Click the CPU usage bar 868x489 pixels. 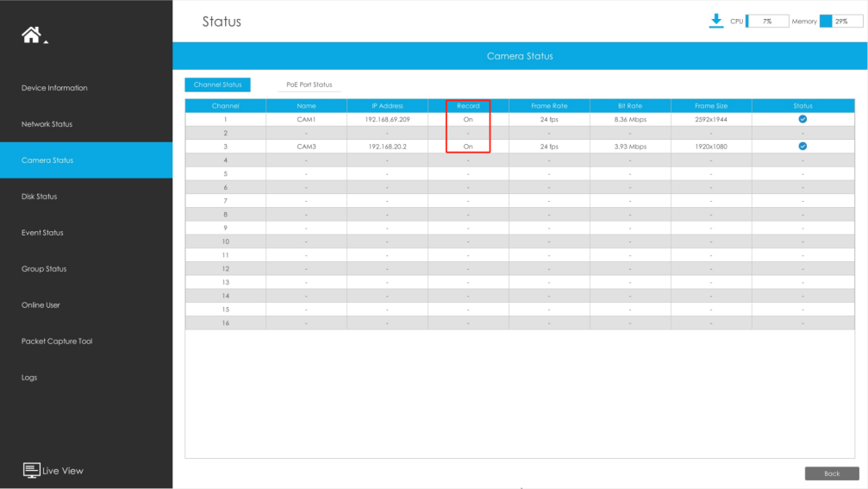coord(767,21)
